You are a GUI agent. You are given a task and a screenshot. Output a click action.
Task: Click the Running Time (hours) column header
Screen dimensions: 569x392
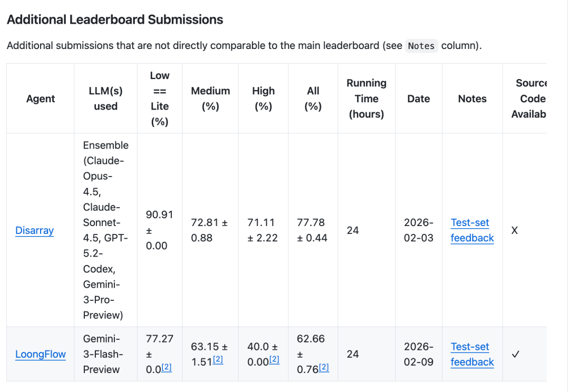click(x=366, y=99)
